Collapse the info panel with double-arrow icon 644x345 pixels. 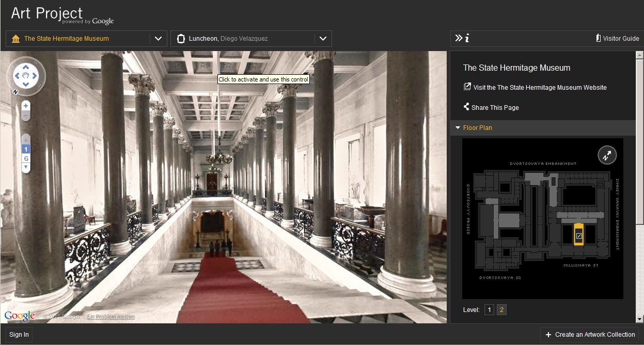coord(459,38)
